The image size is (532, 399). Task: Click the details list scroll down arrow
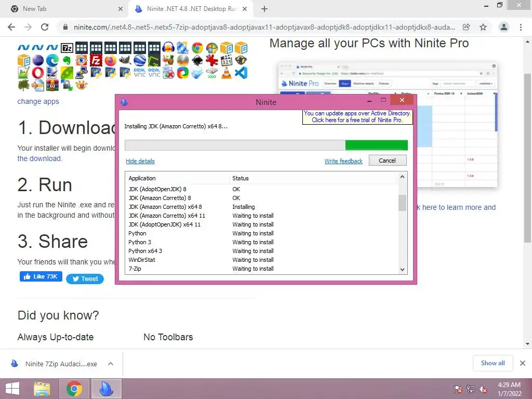pyautogui.click(x=403, y=270)
